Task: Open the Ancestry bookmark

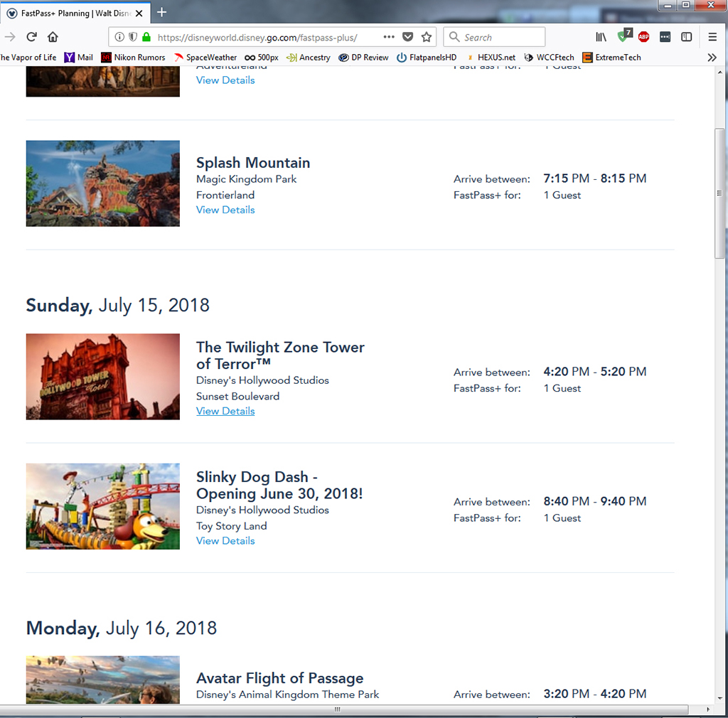Action: point(309,57)
